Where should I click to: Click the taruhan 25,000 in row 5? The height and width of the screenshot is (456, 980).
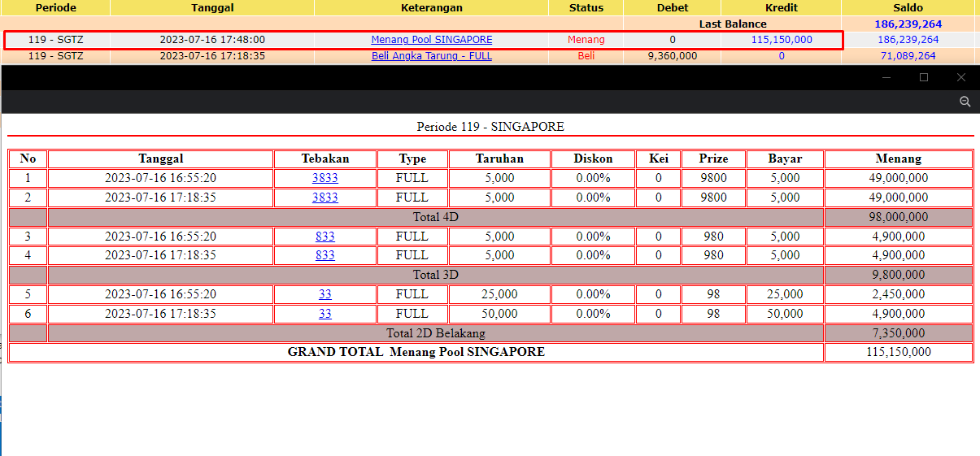[x=499, y=294]
